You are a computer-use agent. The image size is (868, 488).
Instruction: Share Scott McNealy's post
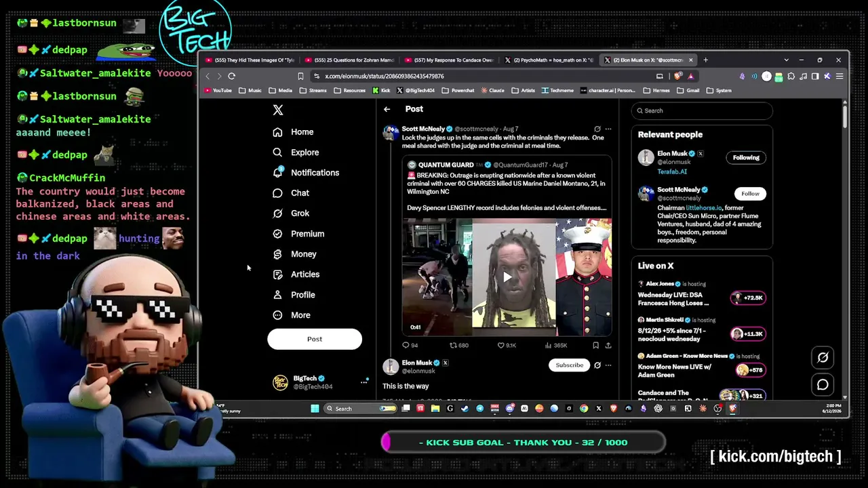608,346
